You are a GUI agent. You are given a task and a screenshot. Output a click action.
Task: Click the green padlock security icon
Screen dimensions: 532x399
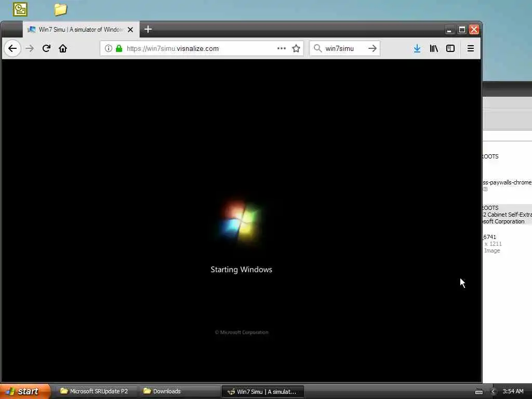click(x=119, y=48)
